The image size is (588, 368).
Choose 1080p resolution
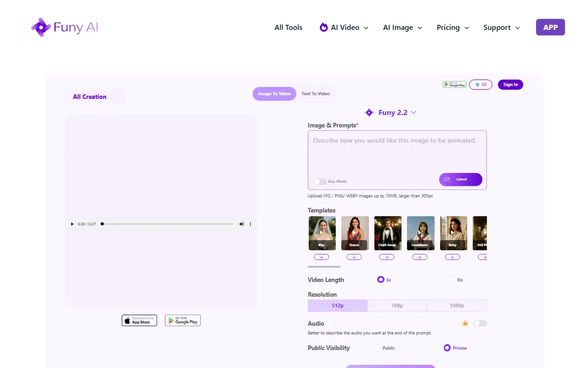[x=457, y=305]
